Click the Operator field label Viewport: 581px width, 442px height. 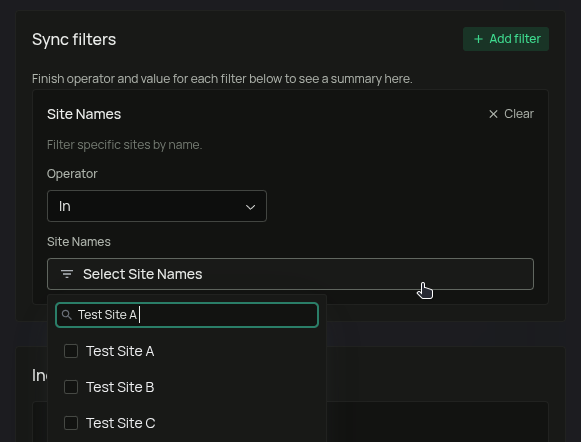pyautogui.click(x=72, y=174)
